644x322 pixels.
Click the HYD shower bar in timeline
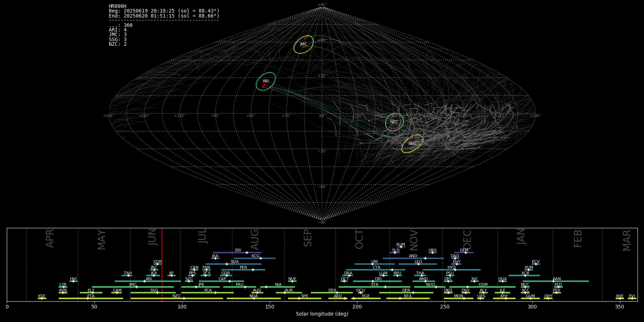pos(452,270)
